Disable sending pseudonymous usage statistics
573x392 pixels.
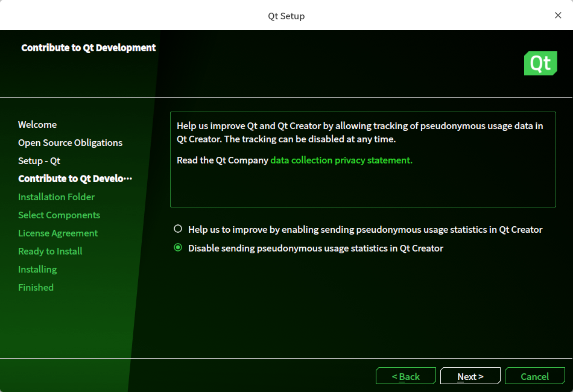coord(179,247)
